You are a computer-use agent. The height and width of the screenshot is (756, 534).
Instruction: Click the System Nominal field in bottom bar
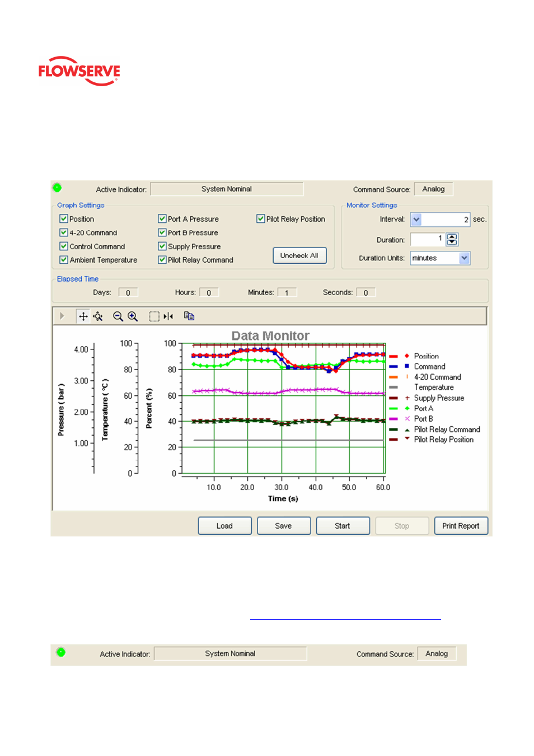[x=230, y=654]
